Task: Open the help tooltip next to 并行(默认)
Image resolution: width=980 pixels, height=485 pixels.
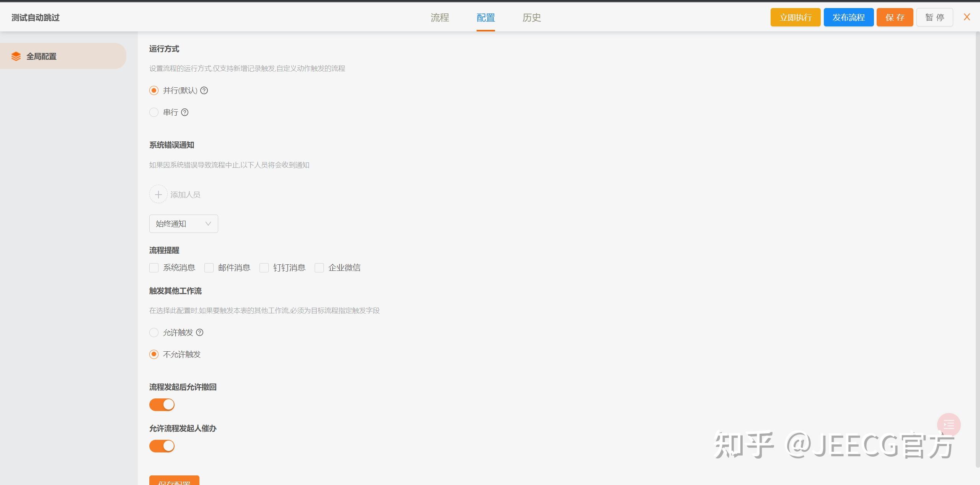Action: (204, 90)
